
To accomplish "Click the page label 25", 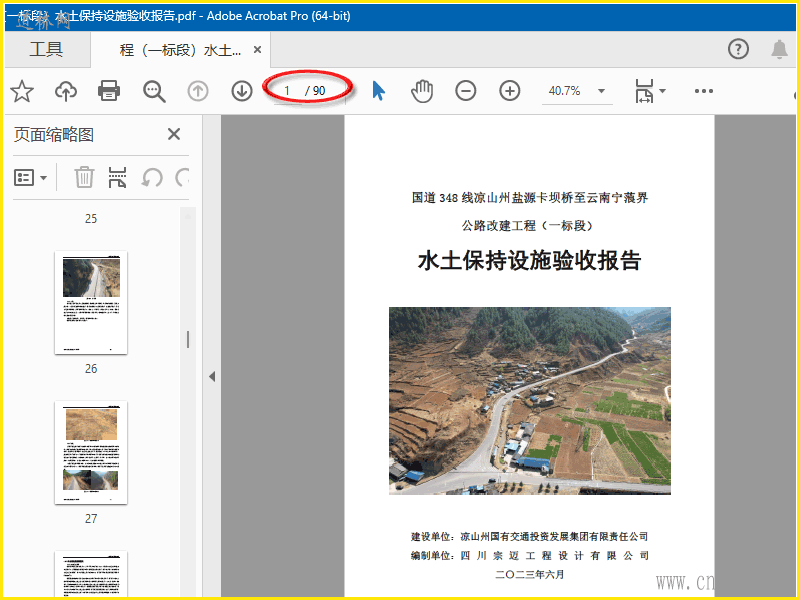I will click(91, 218).
